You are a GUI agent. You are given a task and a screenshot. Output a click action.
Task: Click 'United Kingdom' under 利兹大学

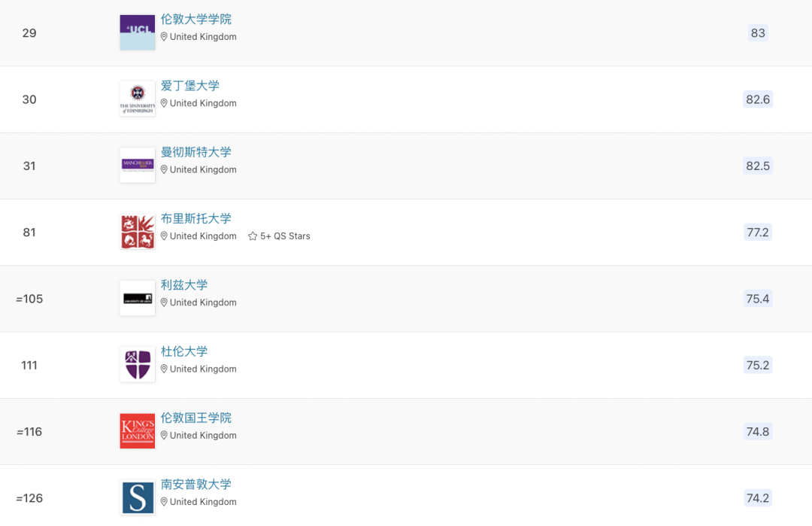click(203, 302)
